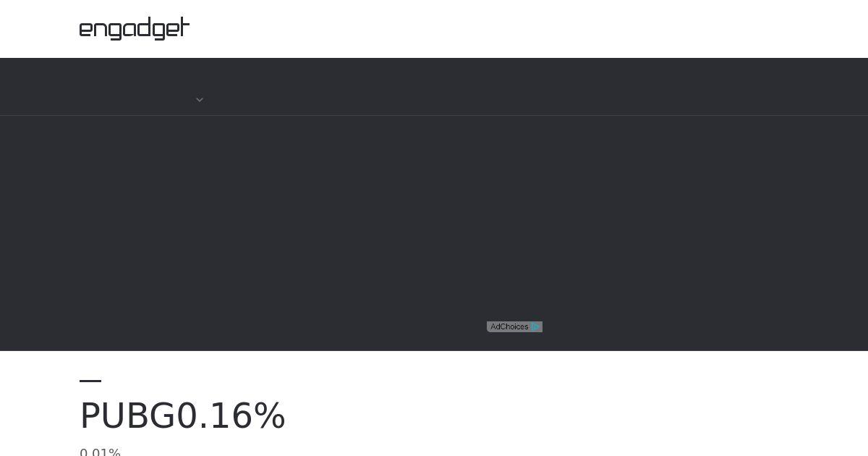Toggle the small chevron in the nav strip
This screenshot has width=868, height=456.
click(200, 100)
